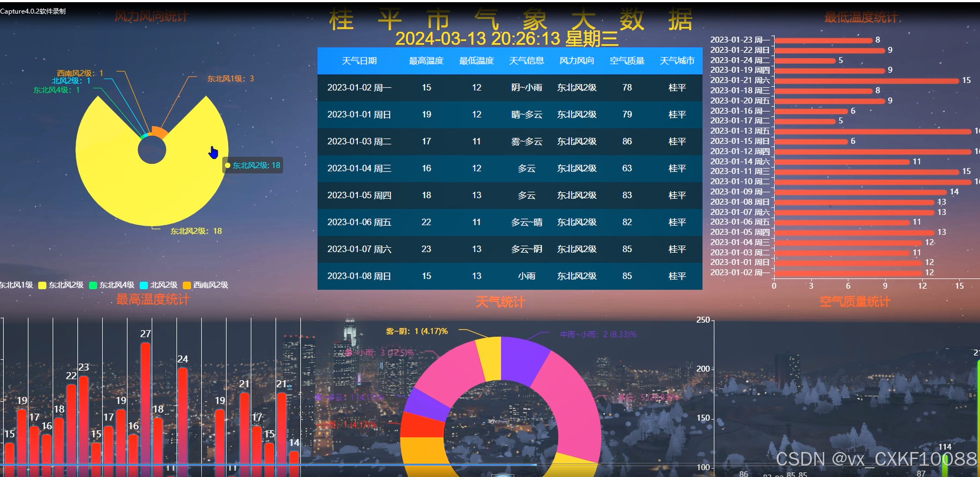Click the 西南风2级: 1 pie label
The width and height of the screenshot is (980, 477).
(x=80, y=73)
